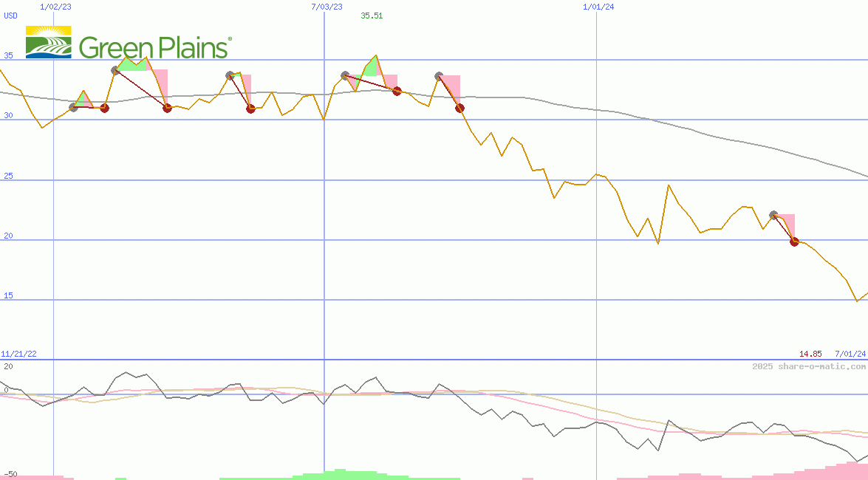The width and height of the screenshot is (868, 480).
Task: Click the 15 price axis label
Action: click(x=8, y=295)
